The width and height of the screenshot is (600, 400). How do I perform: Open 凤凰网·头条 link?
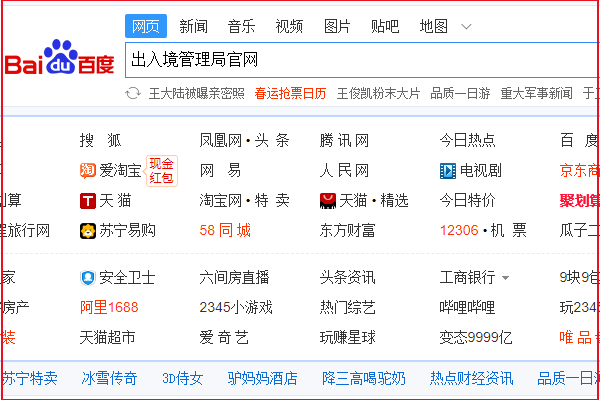click(x=245, y=140)
